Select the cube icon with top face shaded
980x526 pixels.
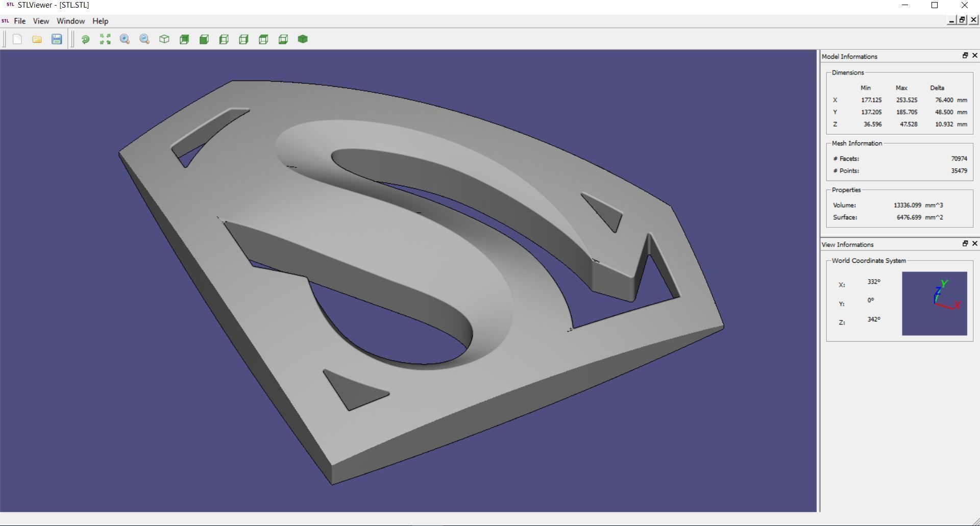[x=263, y=39]
